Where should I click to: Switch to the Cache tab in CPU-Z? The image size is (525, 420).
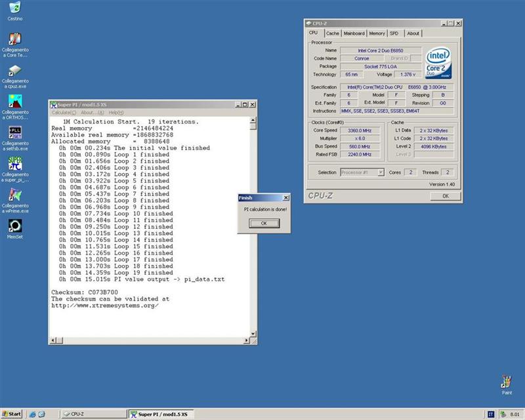pos(333,33)
